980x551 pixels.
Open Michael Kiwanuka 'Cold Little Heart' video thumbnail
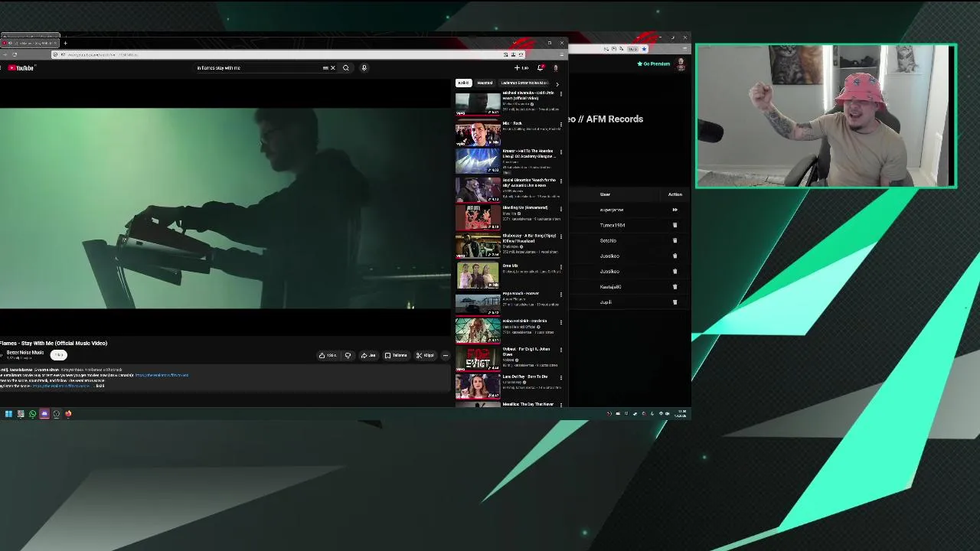[x=478, y=103]
